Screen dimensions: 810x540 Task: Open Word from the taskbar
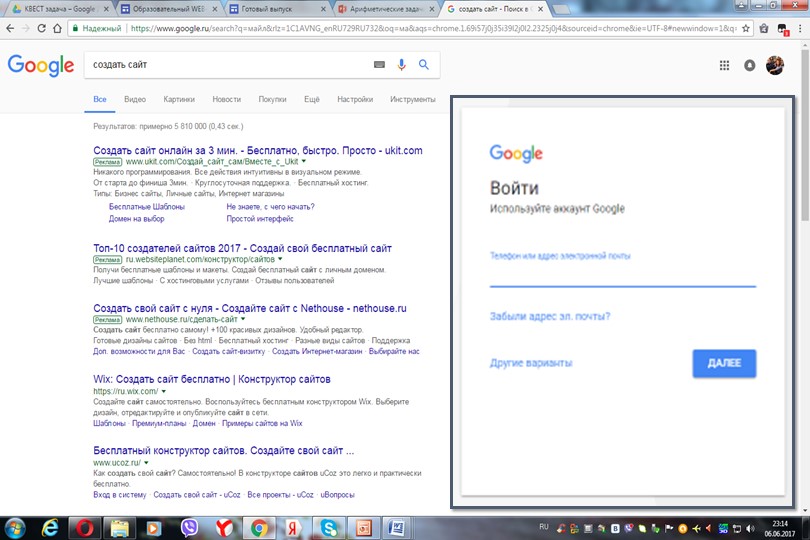coord(398,528)
